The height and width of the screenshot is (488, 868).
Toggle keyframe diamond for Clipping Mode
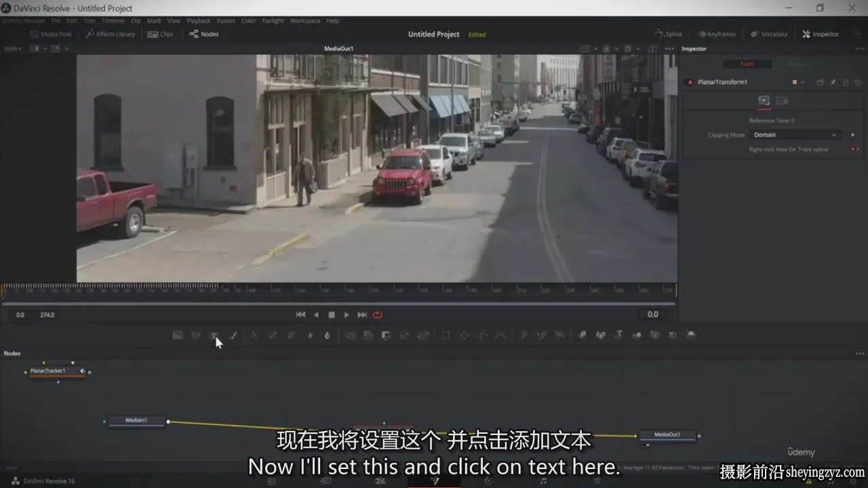click(852, 135)
